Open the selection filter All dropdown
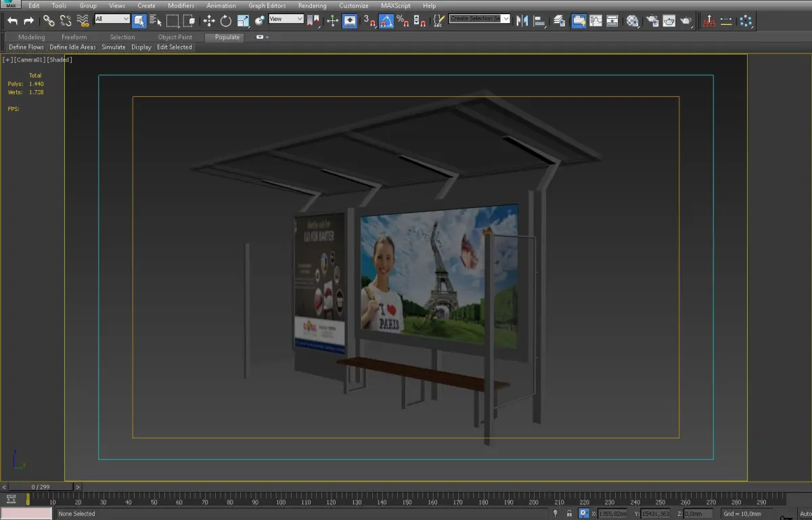812x520 pixels. 112,19
